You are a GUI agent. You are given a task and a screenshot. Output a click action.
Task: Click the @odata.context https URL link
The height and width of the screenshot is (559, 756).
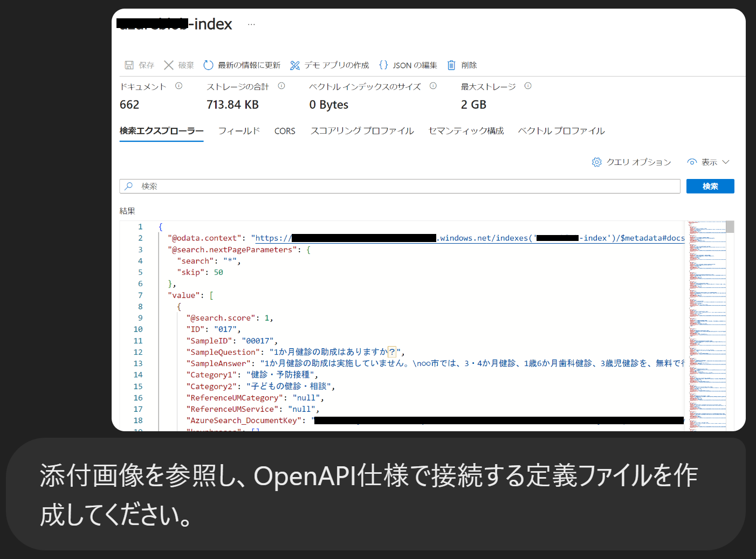(x=470, y=238)
